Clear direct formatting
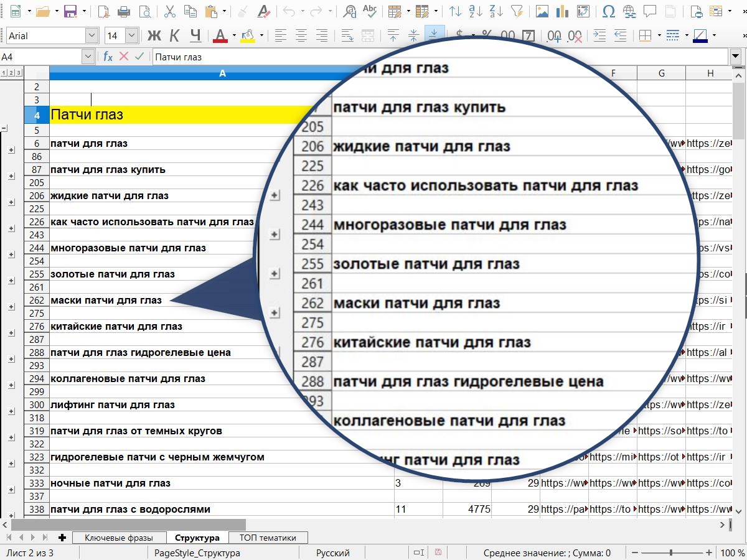This screenshot has width=747, height=560. (265, 11)
